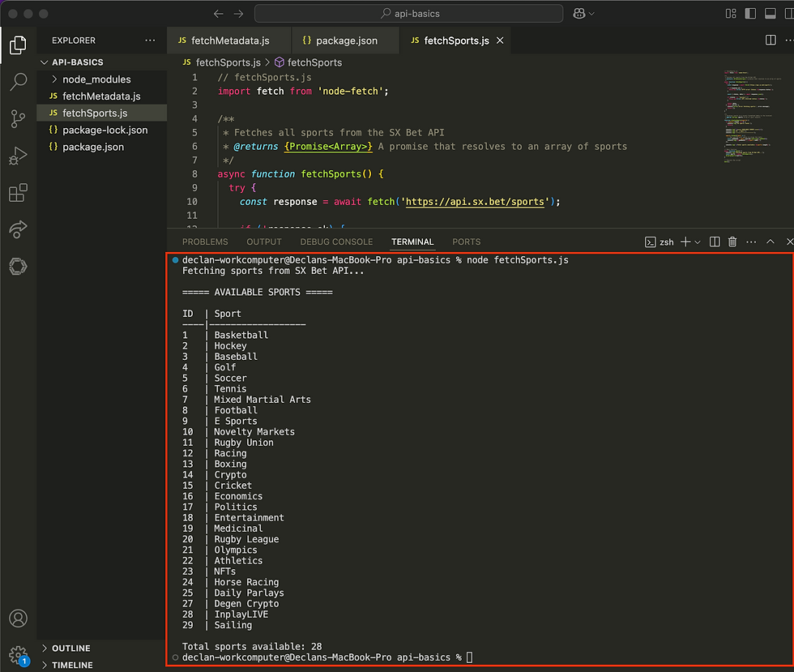Viewport: 794px width, 672px height.
Task: Go back with the left arrow
Action: 218,14
